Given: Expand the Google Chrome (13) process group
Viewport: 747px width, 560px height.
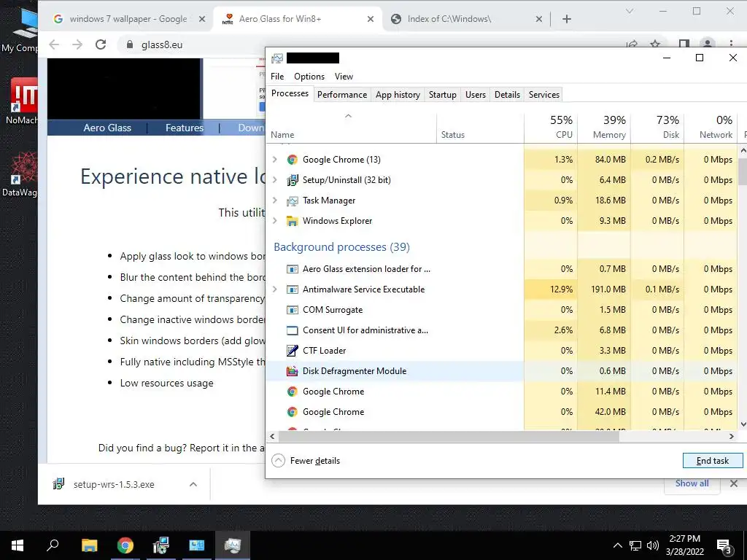Looking at the screenshot, I should pos(275,160).
